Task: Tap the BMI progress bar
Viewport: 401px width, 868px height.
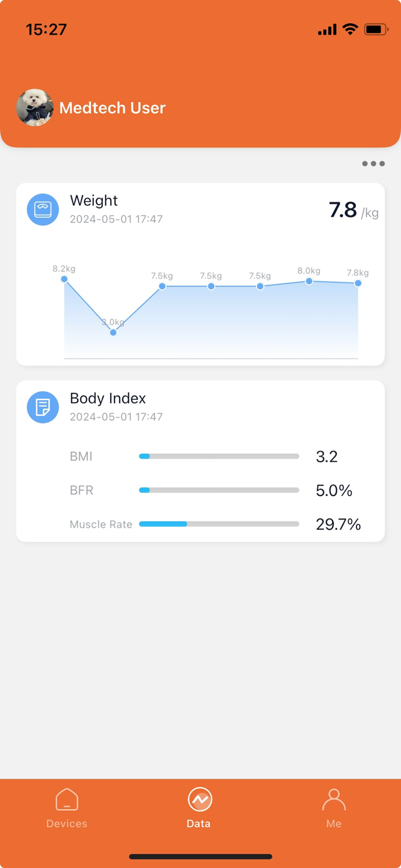Action: click(x=219, y=457)
